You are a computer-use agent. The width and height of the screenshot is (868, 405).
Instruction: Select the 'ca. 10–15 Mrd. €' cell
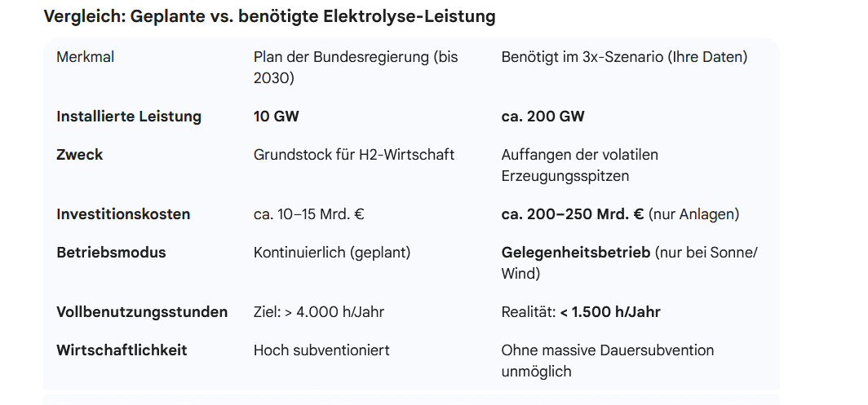pos(309,214)
